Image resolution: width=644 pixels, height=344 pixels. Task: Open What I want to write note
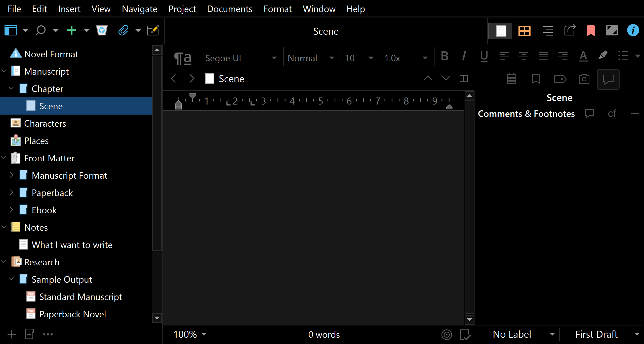(72, 245)
